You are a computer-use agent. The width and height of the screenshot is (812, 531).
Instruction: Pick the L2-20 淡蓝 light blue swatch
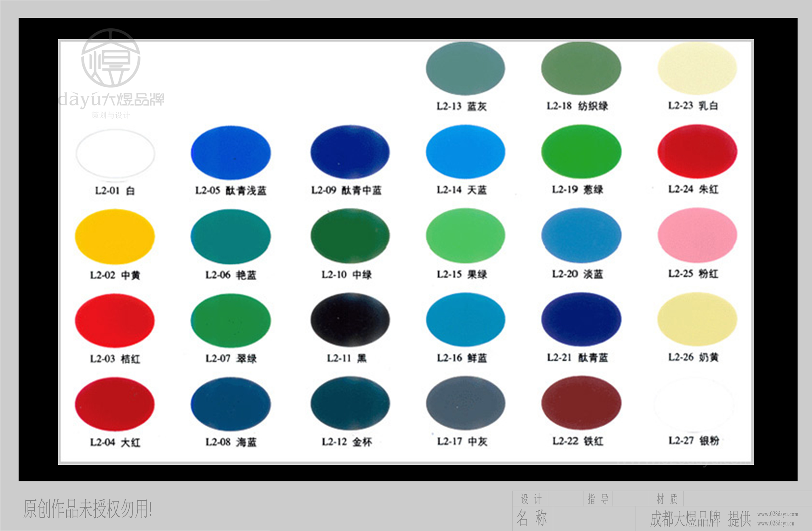[581, 235]
